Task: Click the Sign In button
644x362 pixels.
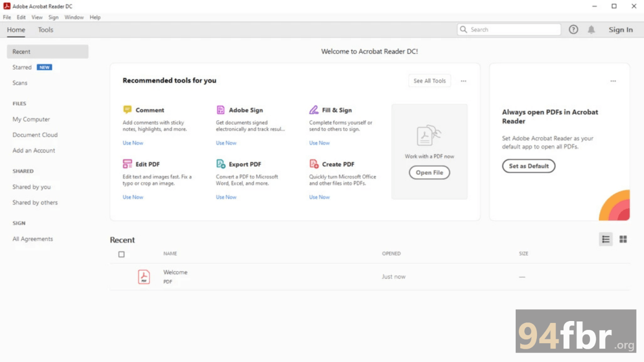Action: click(x=620, y=30)
